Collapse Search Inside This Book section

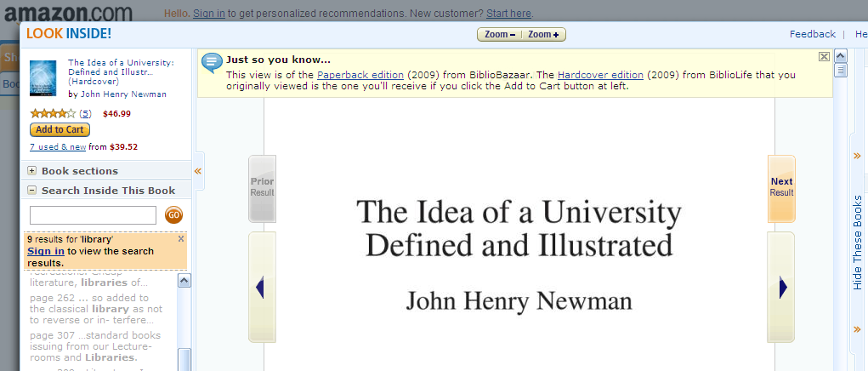click(x=32, y=190)
